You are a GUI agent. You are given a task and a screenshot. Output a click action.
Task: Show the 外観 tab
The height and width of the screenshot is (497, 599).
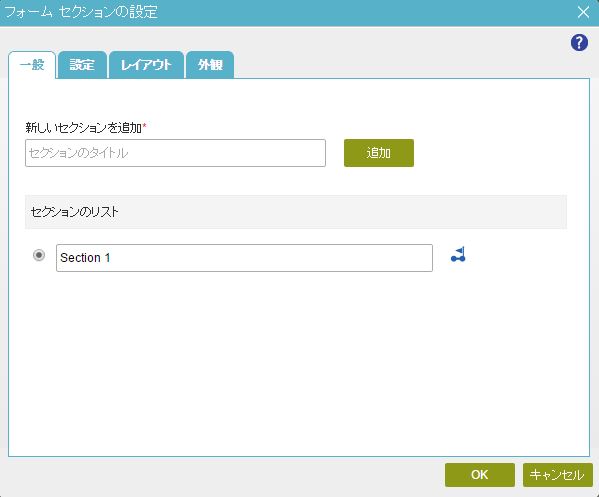click(x=210, y=65)
